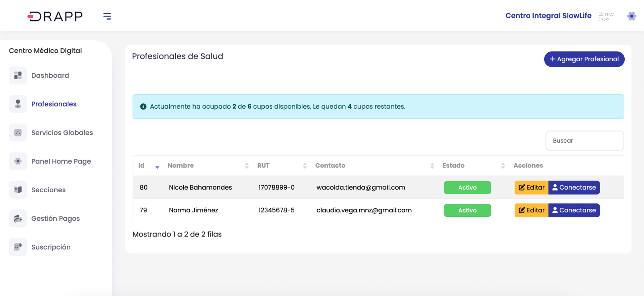644x296 pixels.
Task: Open the Profesionales menu item
Action: point(54,104)
